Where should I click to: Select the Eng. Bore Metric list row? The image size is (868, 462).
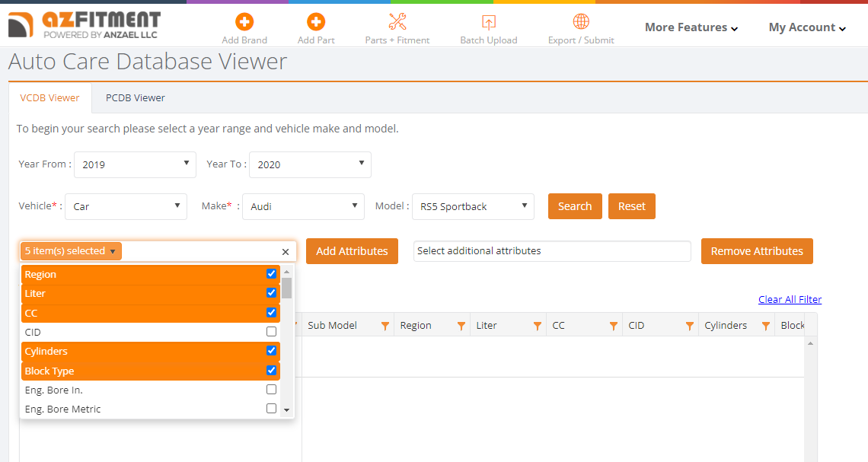pyautogui.click(x=151, y=409)
